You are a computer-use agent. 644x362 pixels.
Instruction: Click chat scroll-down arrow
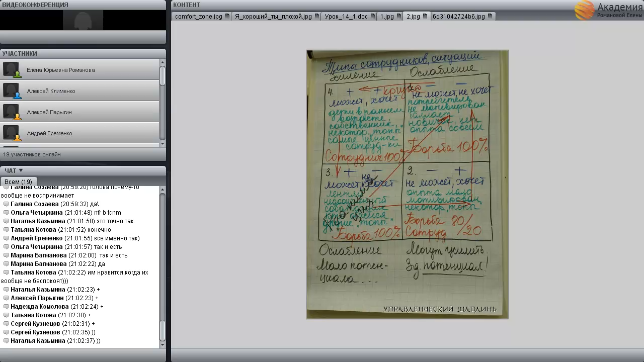[x=163, y=345]
